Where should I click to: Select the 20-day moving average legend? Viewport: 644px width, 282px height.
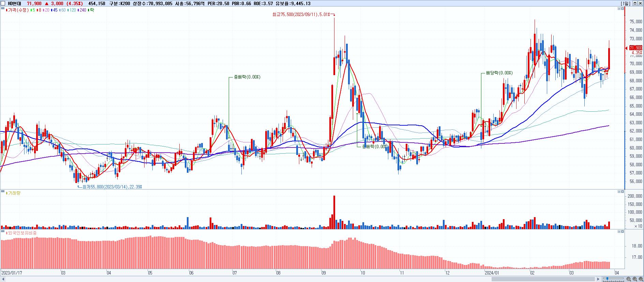click(46, 10)
